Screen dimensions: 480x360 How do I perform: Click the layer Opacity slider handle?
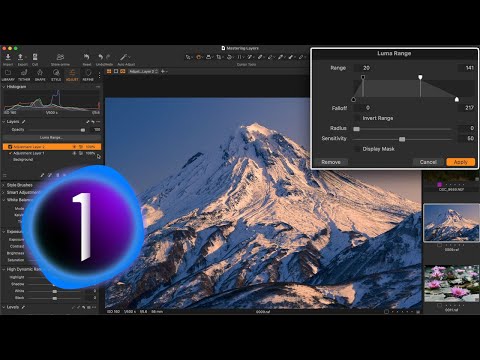(83, 130)
